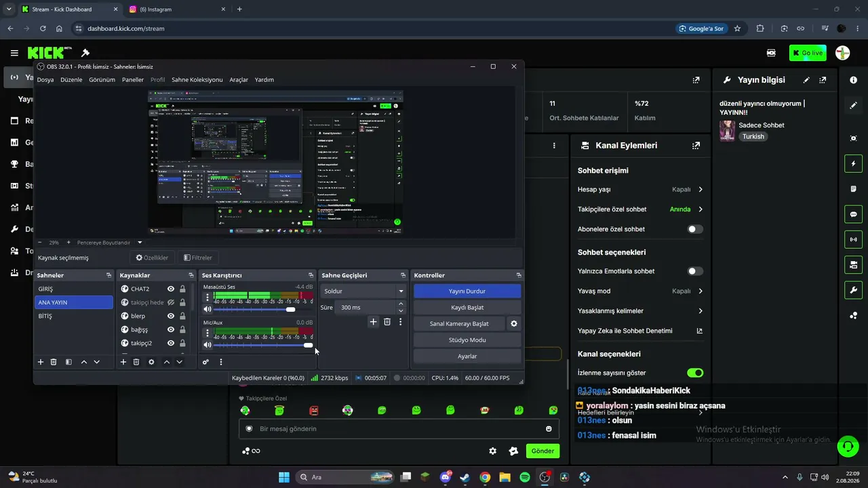Open source properties gear in Kaynaklar toolbar
The height and width of the screenshot is (488, 868).
click(151, 362)
